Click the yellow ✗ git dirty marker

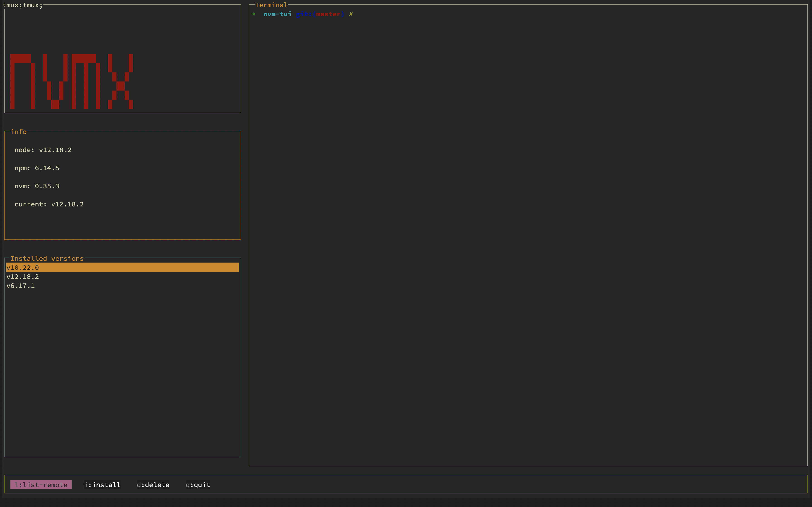(351, 14)
